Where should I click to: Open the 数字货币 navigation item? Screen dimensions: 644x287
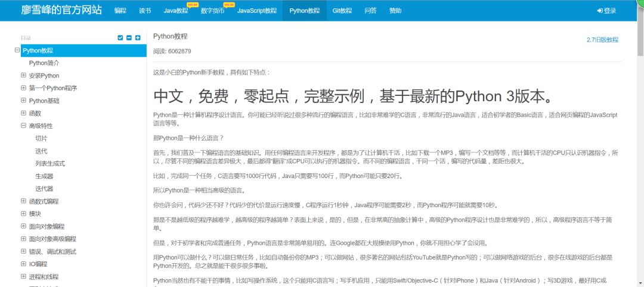tap(213, 11)
